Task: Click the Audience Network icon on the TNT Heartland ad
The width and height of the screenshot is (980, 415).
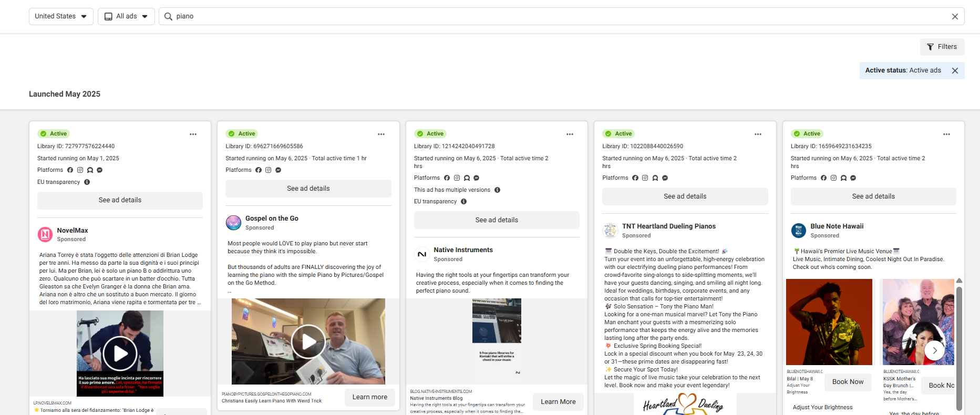Action: click(x=655, y=178)
